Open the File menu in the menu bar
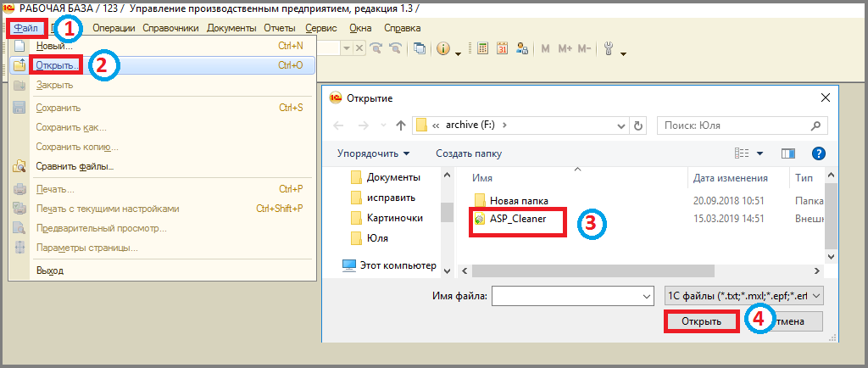The height and width of the screenshot is (368, 868). point(26,28)
